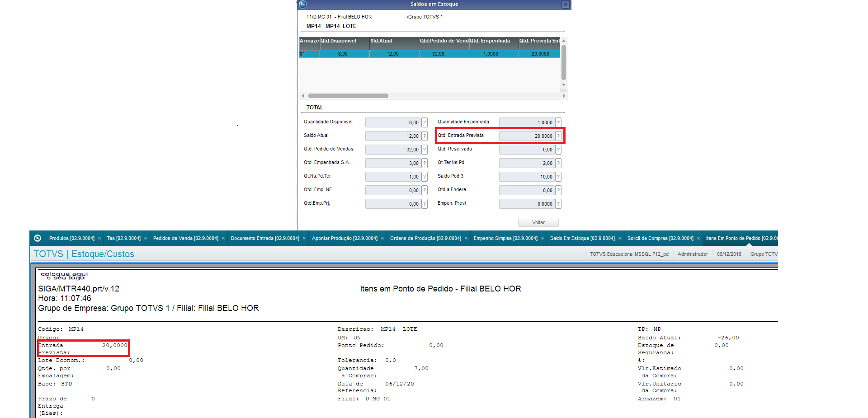This screenshot has width=868, height=418.
Task: Close the Documento Entrada tab
Action: pos(304,238)
